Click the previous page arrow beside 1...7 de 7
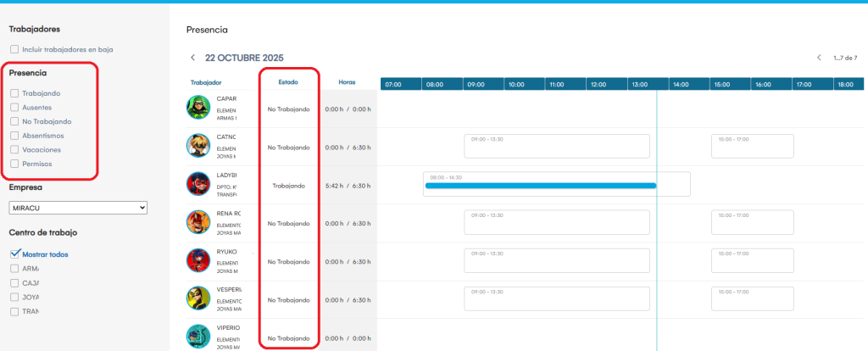Screen dimensions: 868x351 (x=819, y=58)
